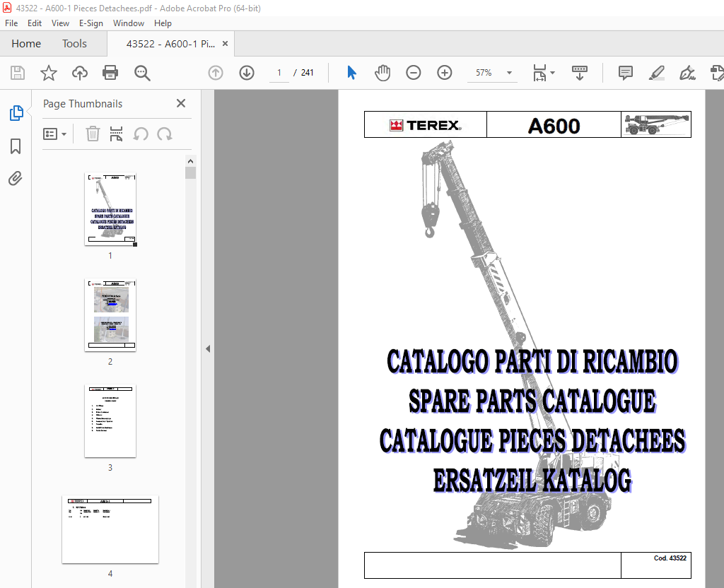Click the Save file icon
The height and width of the screenshot is (588, 724).
[x=18, y=73]
